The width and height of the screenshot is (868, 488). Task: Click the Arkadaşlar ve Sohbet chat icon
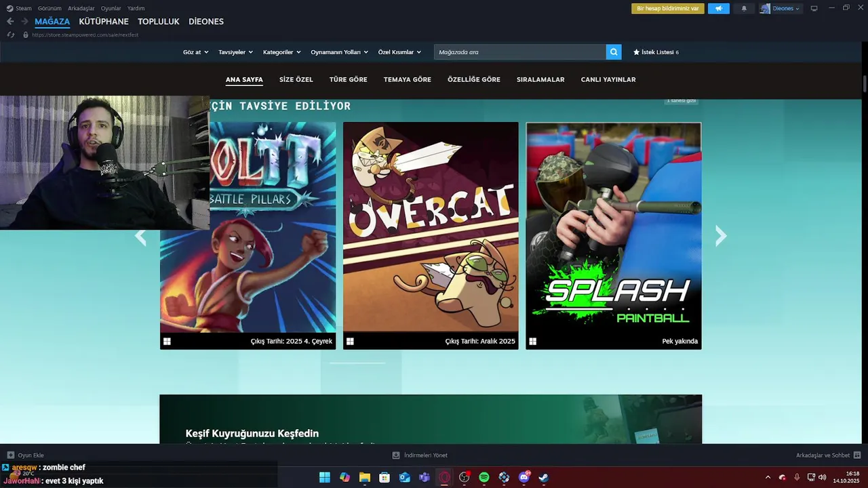pyautogui.click(x=857, y=455)
